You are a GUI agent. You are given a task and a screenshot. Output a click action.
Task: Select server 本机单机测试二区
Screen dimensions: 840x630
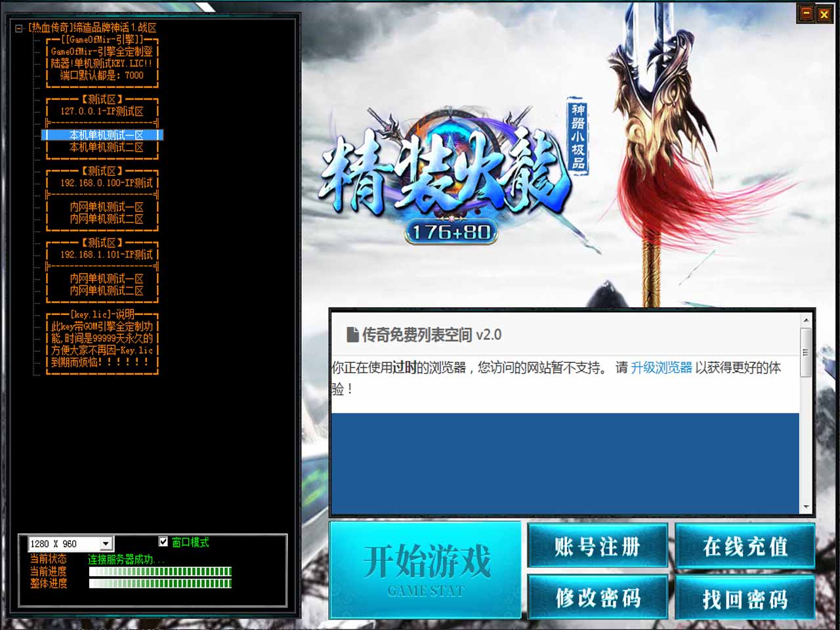coord(106,148)
